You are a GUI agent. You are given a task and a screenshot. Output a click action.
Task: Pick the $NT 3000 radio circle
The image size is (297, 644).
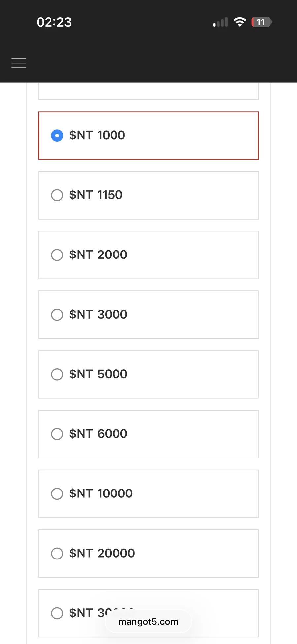57,315
